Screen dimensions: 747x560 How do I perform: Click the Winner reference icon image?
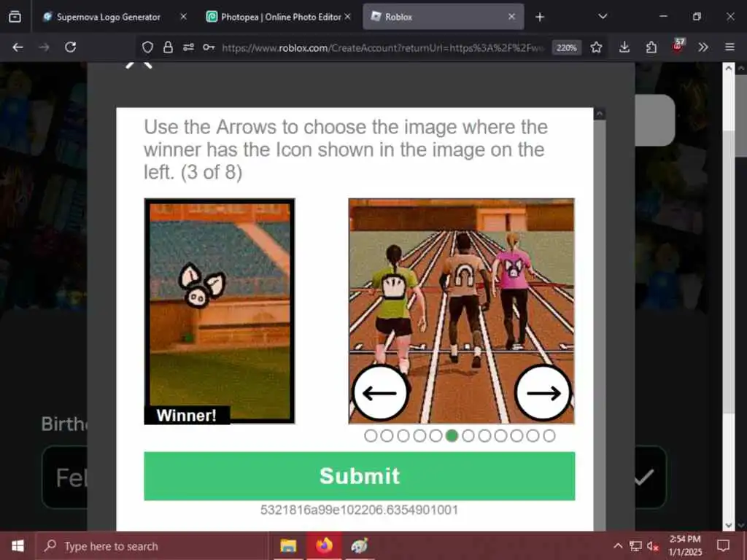[x=220, y=311]
